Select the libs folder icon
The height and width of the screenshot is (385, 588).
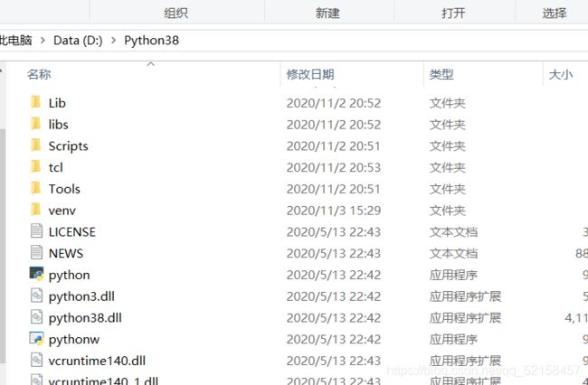pyautogui.click(x=36, y=124)
